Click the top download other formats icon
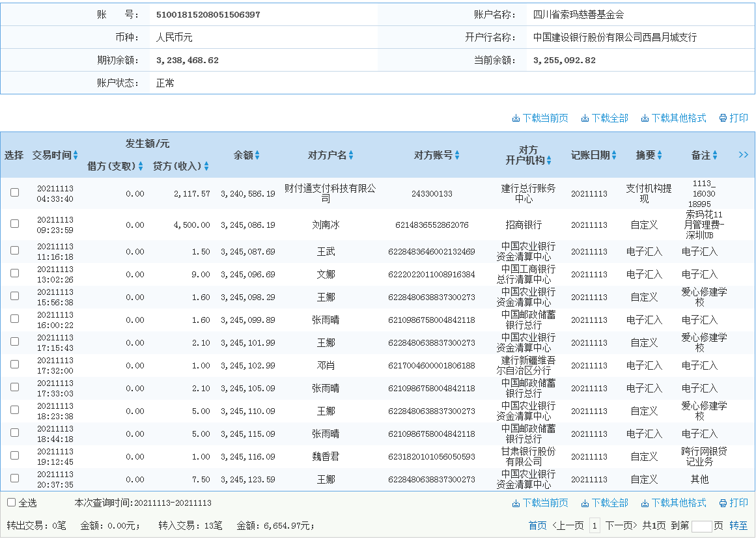756x539 pixels. pos(645,118)
